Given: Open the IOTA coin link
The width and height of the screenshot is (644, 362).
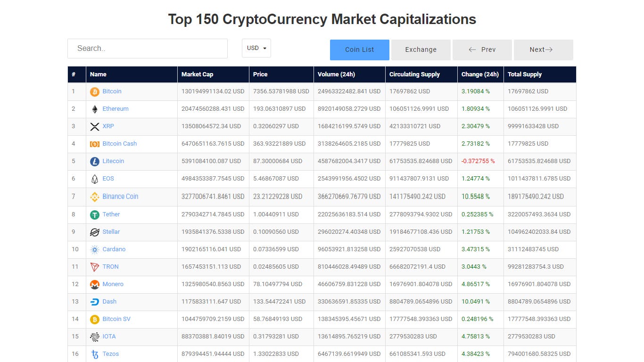Looking at the screenshot, I should [x=109, y=337].
